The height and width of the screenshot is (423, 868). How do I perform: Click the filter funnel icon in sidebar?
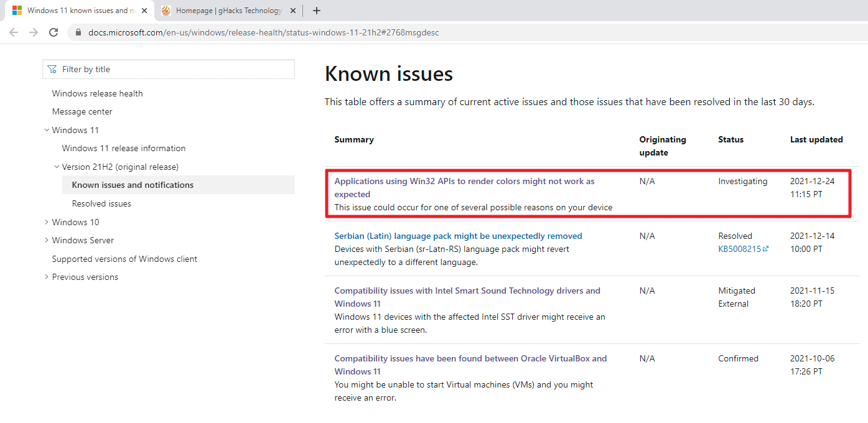tap(52, 69)
